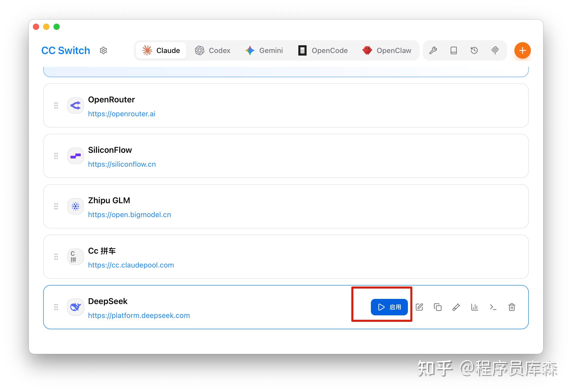Open the wrench tools icon

pos(433,50)
